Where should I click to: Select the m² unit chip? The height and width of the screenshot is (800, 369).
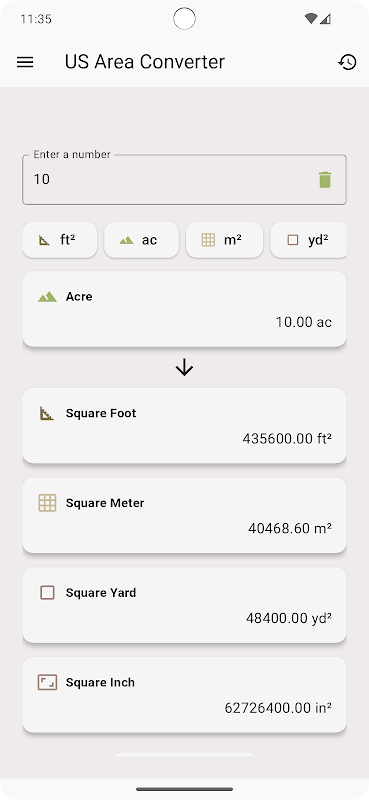225,240
